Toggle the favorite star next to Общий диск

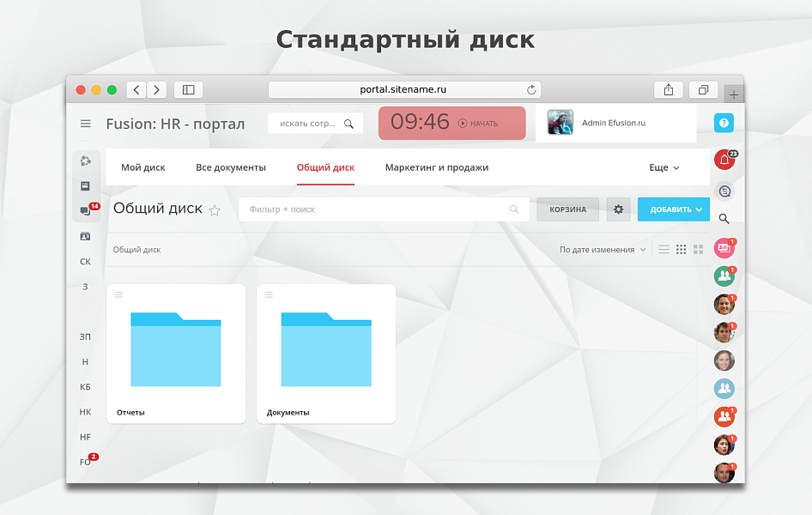coord(215,209)
